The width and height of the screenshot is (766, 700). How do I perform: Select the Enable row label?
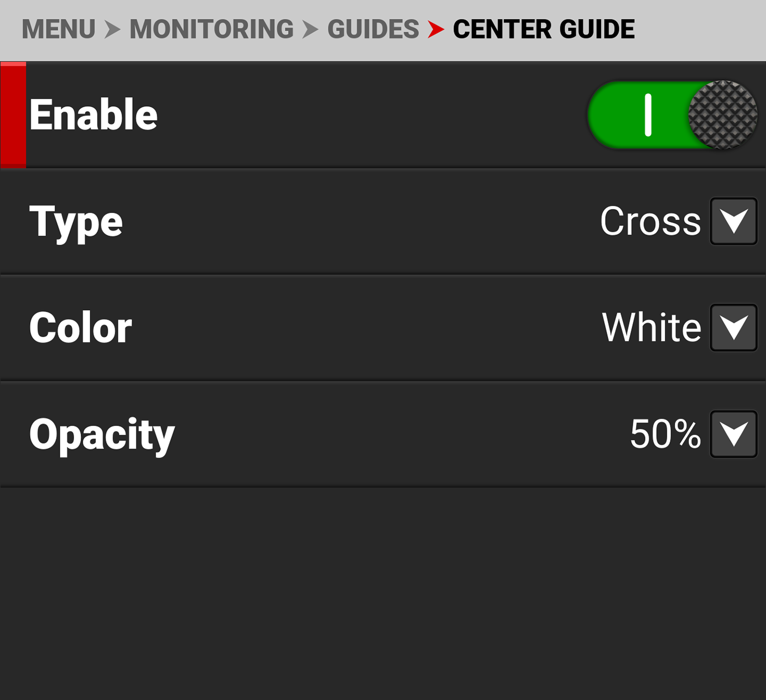[x=93, y=115]
